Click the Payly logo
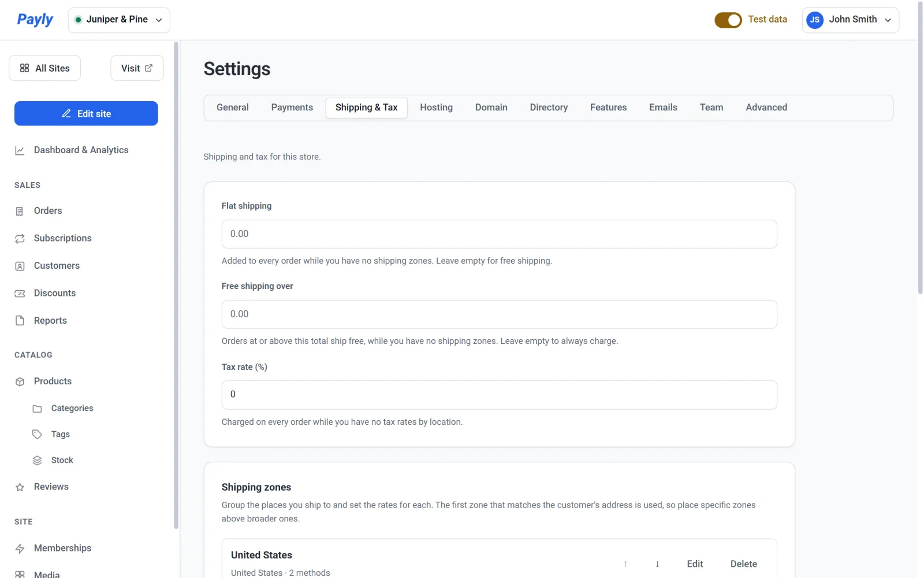The width and height of the screenshot is (924, 578). 35,20
